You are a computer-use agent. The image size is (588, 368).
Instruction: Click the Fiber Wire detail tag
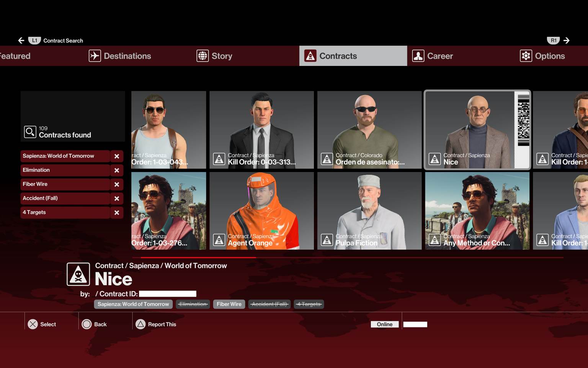pyautogui.click(x=229, y=304)
